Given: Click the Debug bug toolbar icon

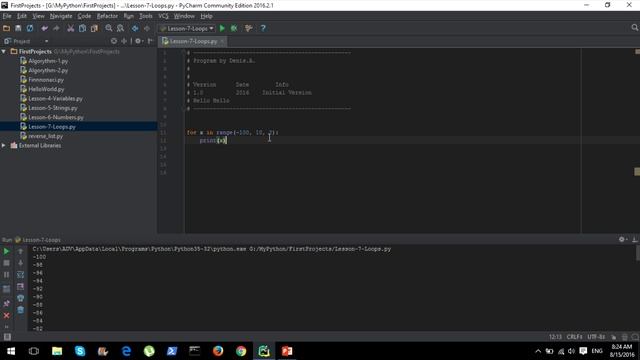Looking at the screenshot, I should (234, 29).
